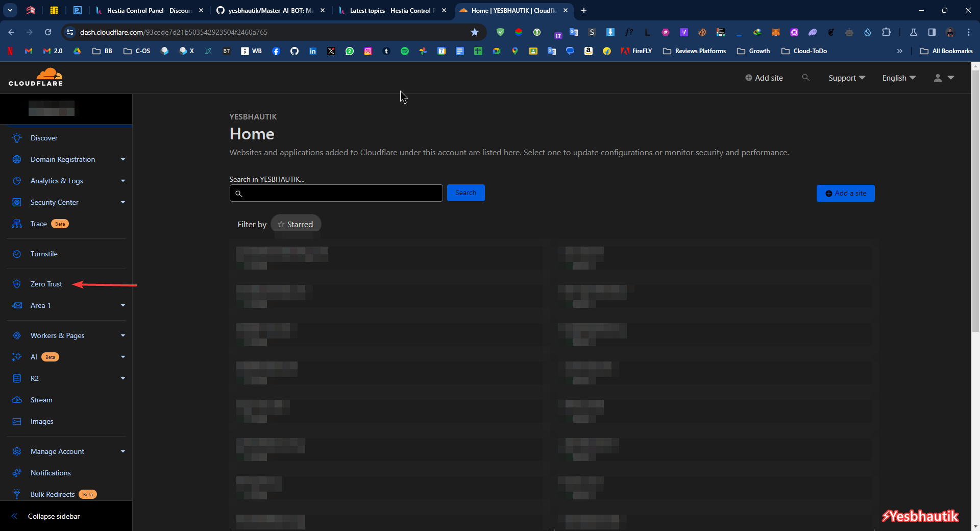Collapse the sidebar

tap(46, 516)
